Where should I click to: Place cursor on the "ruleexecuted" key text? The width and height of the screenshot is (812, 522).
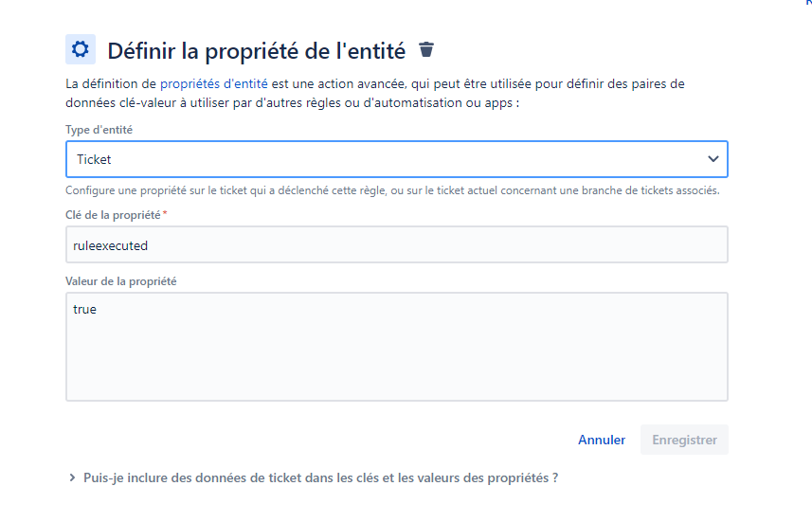110,245
